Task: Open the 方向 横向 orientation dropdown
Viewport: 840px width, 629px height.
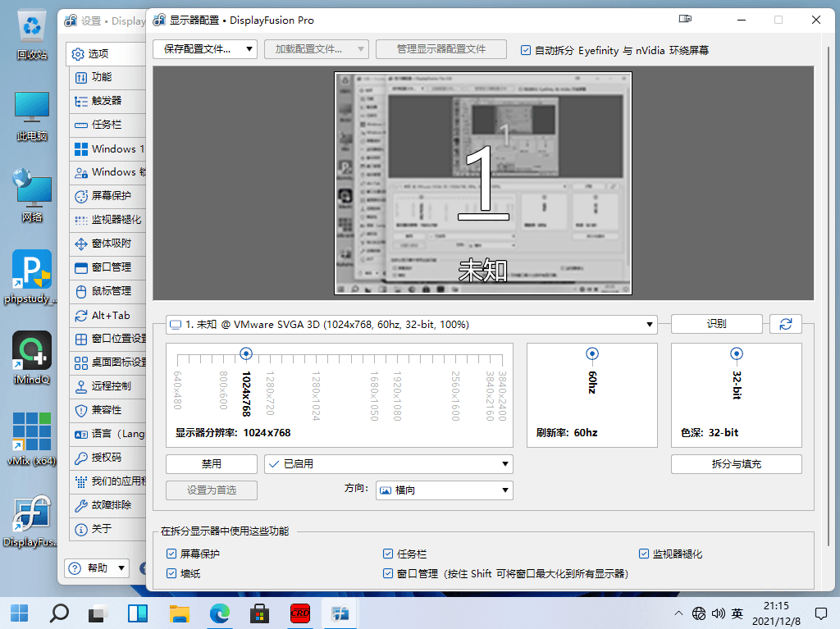Action: click(444, 490)
